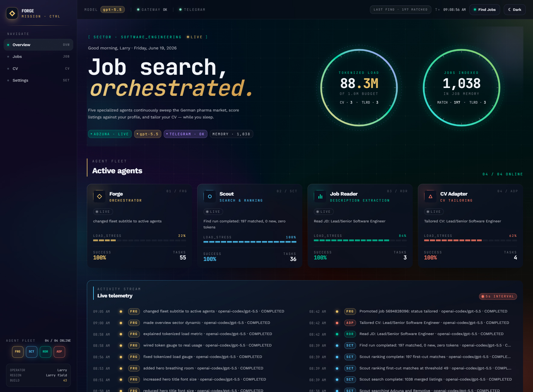Viewport: 533px width, 392px height.
Task: Click the TELEGRAM OK status chip
Action: pyautogui.click(x=185, y=134)
